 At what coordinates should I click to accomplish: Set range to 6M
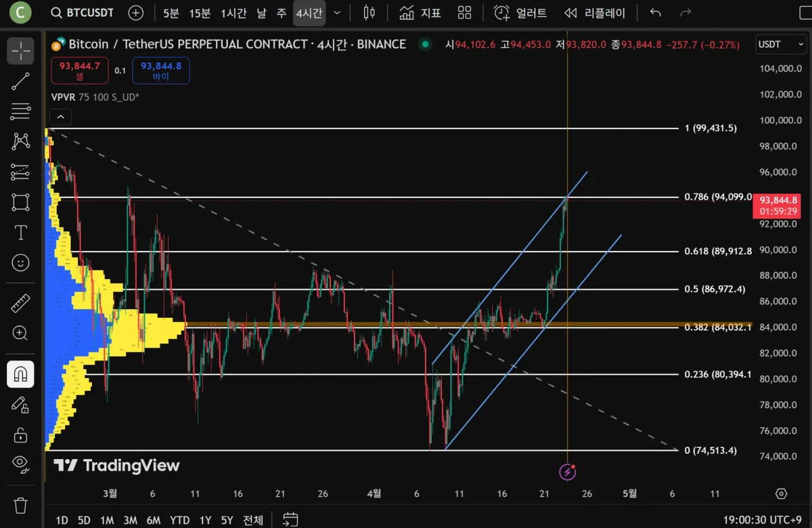(154, 520)
